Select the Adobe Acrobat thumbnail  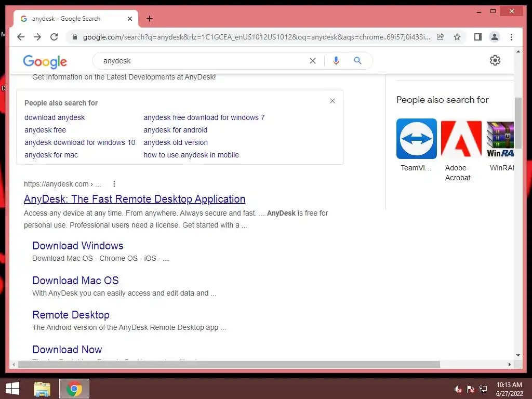pos(461,139)
